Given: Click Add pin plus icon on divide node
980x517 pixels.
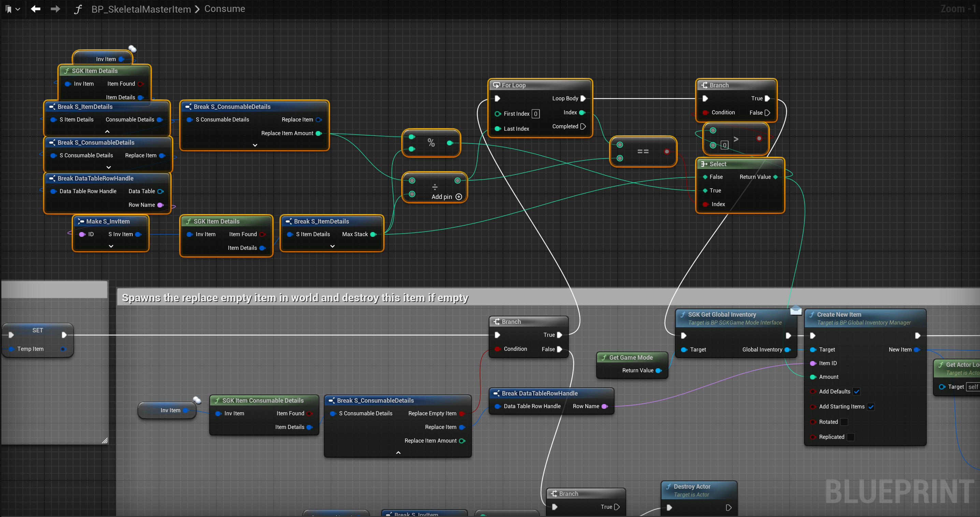Looking at the screenshot, I should [x=459, y=197].
